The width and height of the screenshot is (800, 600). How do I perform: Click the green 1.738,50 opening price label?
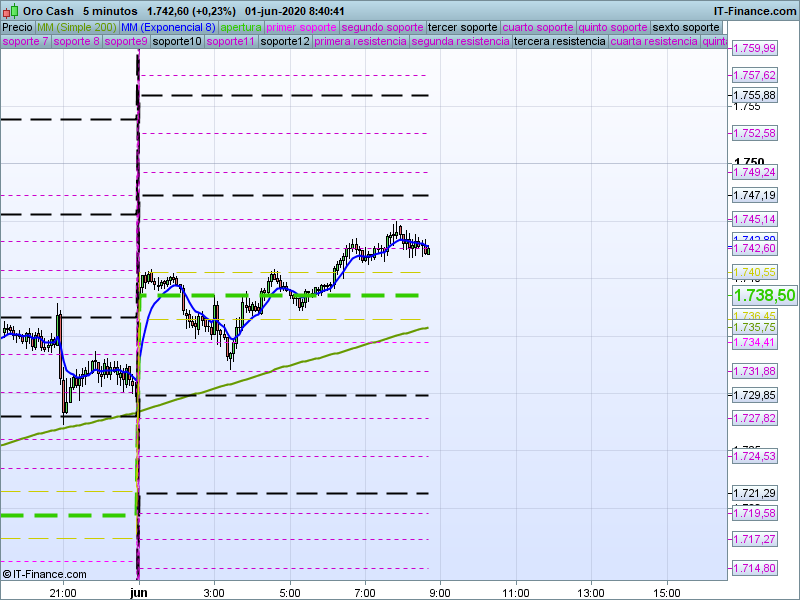[x=764, y=295]
